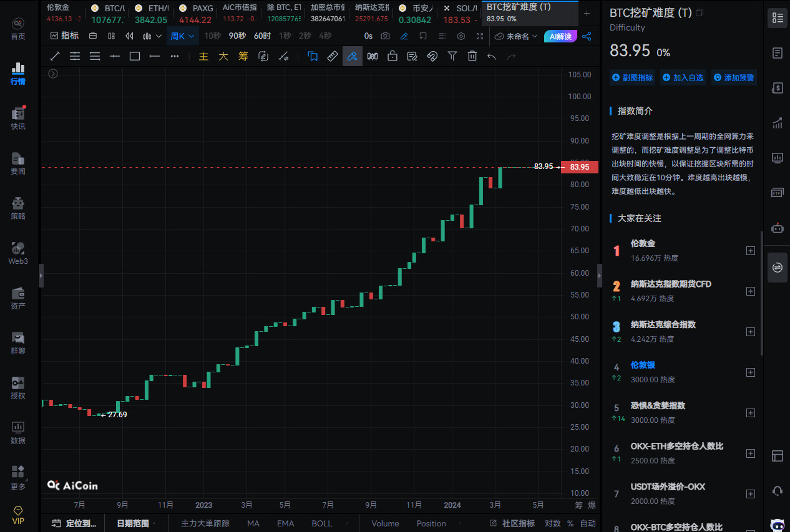790x532 pixels.
Task: Open the 未命名 layout dropdown
Action: point(516,36)
